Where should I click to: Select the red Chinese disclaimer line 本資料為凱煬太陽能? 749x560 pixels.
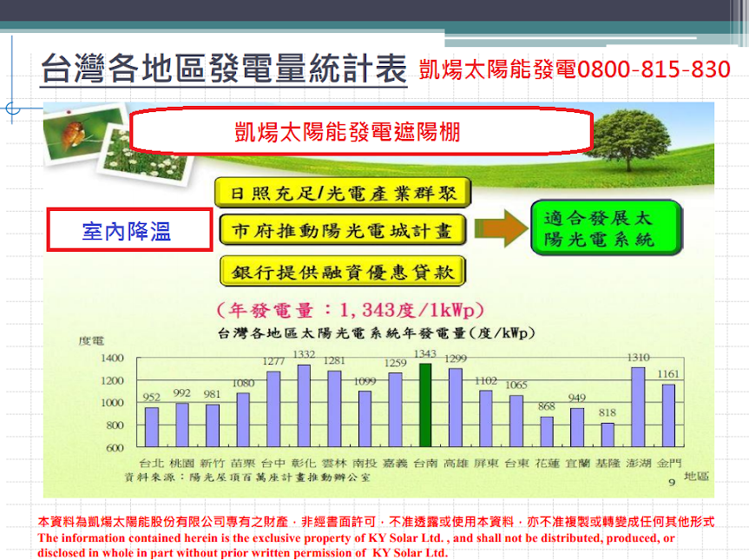[x=376, y=522]
